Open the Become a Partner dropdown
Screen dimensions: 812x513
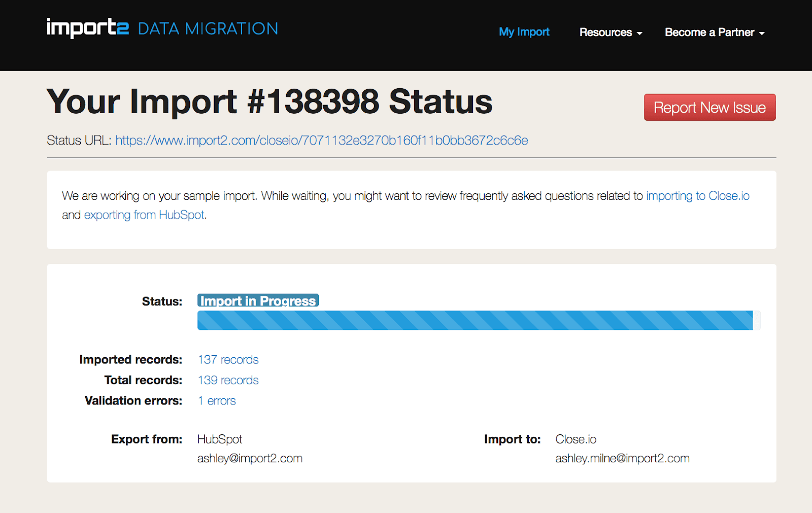715,32
